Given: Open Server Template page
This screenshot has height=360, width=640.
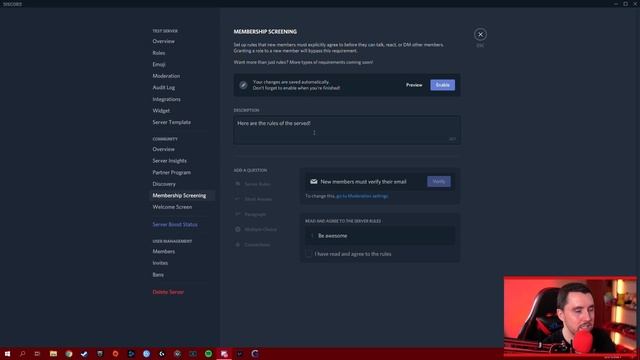Looking at the screenshot, I should click(x=171, y=122).
